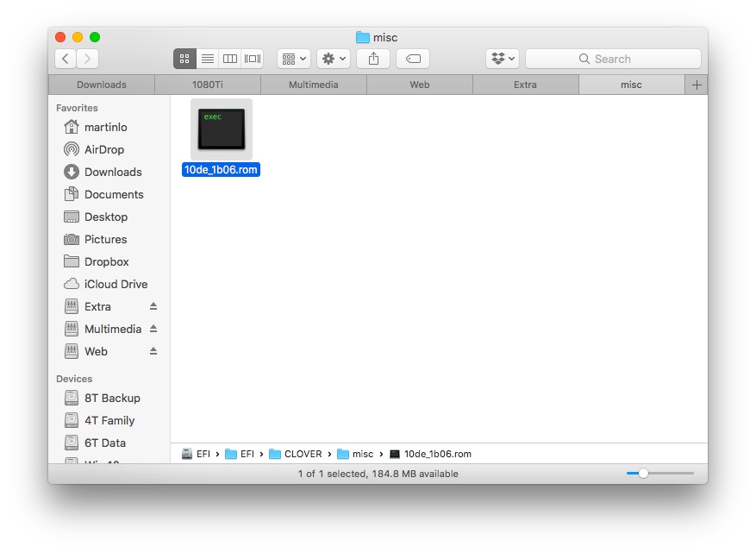This screenshot has height=553, width=756.
Task: Minimize the Finder window
Action: pyautogui.click(x=78, y=37)
